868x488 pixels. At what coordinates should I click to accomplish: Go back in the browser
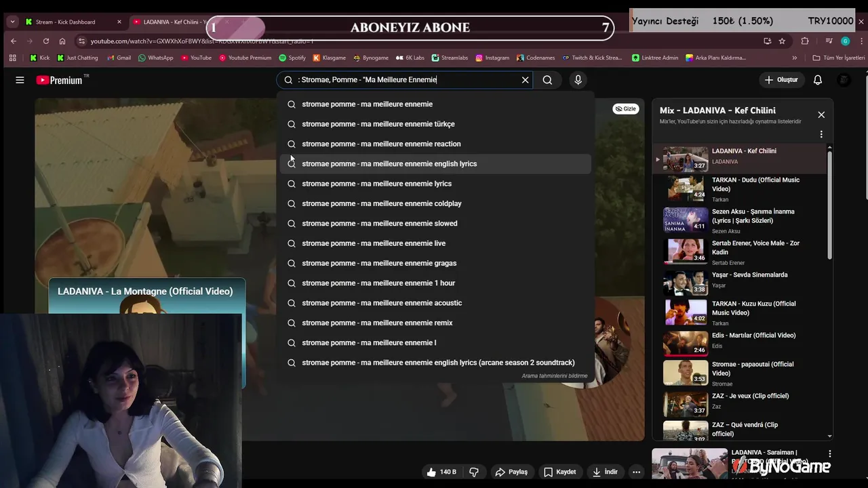click(x=13, y=41)
